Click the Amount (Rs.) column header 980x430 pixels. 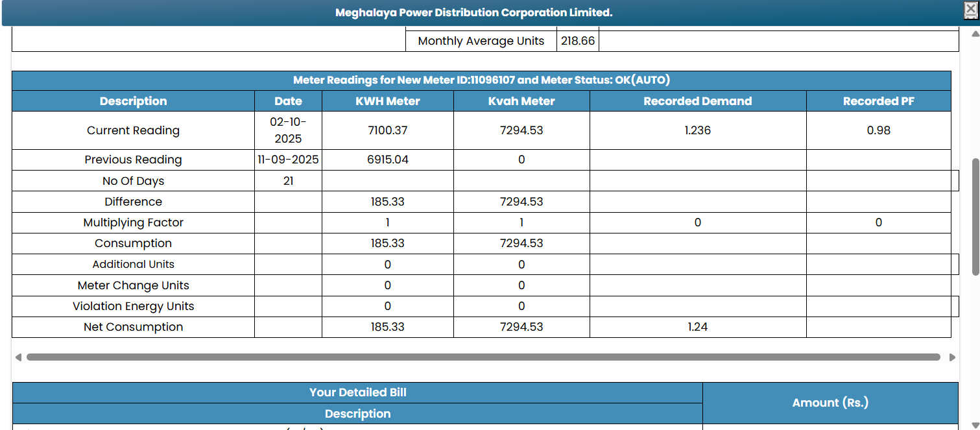[830, 403]
